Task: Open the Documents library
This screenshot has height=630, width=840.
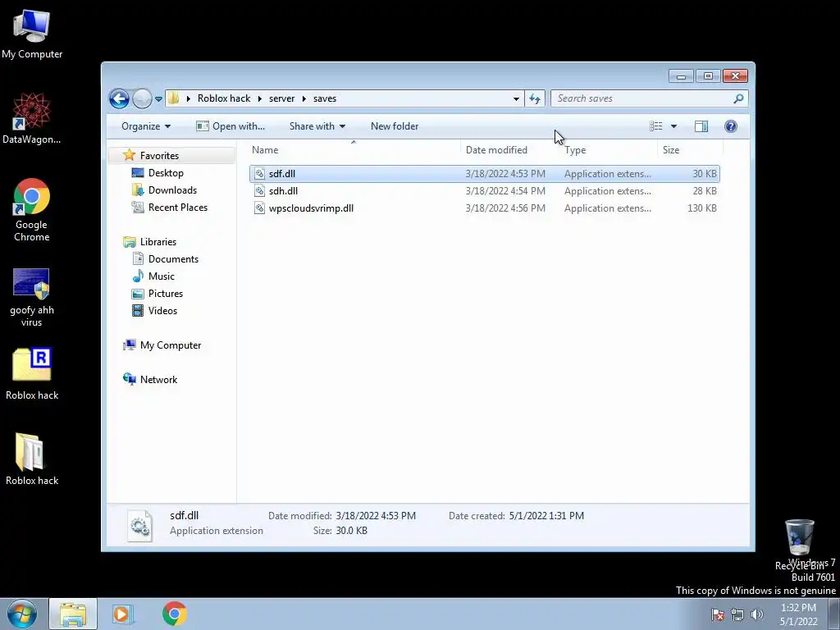Action: pos(173,259)
